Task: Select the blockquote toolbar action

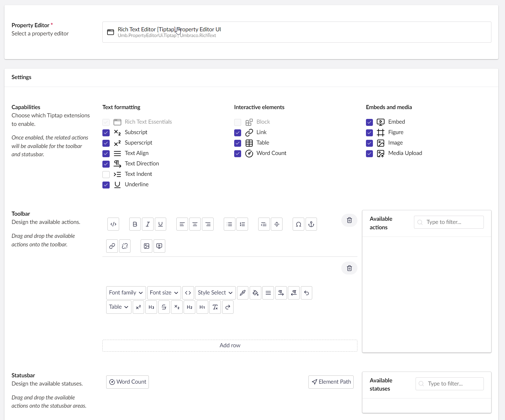Action: pyautogui.click(x=264, y=224)
